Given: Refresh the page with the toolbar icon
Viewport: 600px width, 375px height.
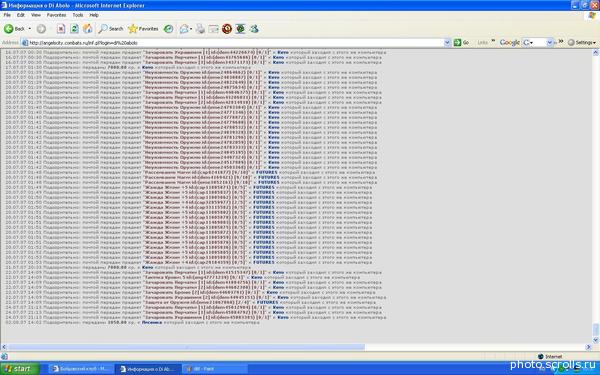Looking at the screenshot, I should point(74,29).
